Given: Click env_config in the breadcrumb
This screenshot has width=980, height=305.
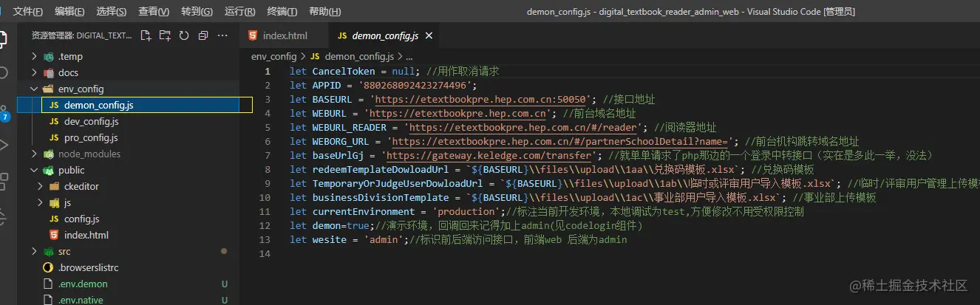Looking at the screenshot, I should click(273, 56).
